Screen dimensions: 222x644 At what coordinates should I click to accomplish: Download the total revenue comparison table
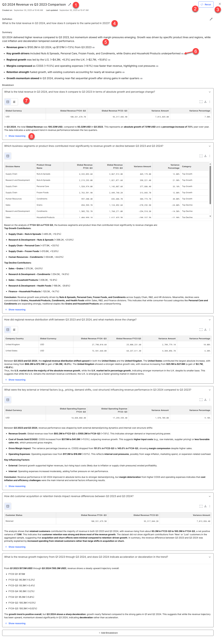pyautogui.click(x=205, y=102)
